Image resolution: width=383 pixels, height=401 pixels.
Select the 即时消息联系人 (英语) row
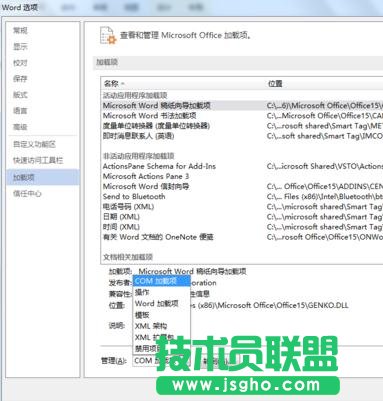[x=242, y=136]
